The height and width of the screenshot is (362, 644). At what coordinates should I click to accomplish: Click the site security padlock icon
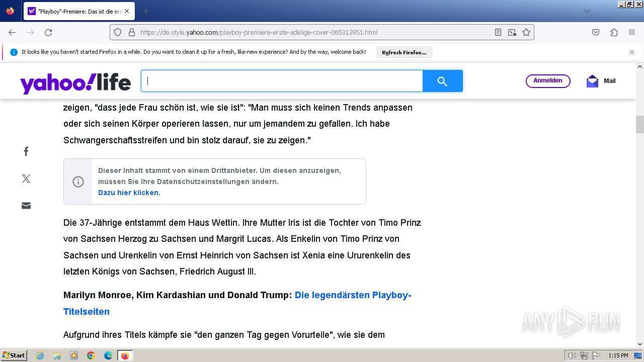click(132, 32)
